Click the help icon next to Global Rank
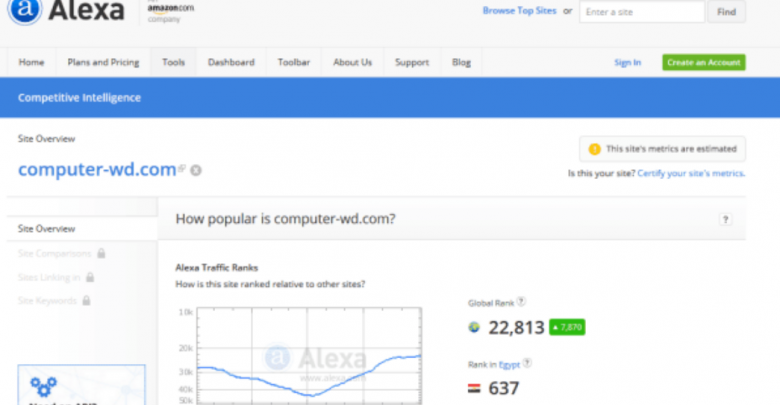Viewport: 780px width, 405px height. pos(521,301)
